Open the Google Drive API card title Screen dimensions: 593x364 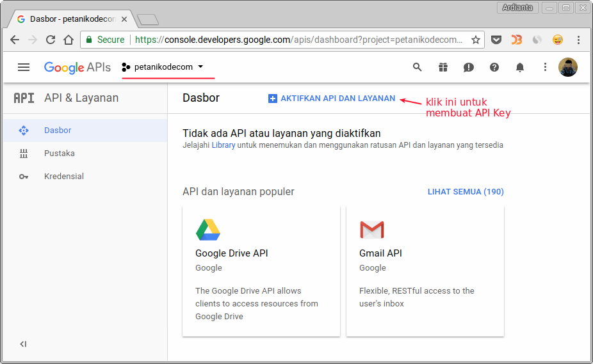pyautogui.click(x=231, y=253)
